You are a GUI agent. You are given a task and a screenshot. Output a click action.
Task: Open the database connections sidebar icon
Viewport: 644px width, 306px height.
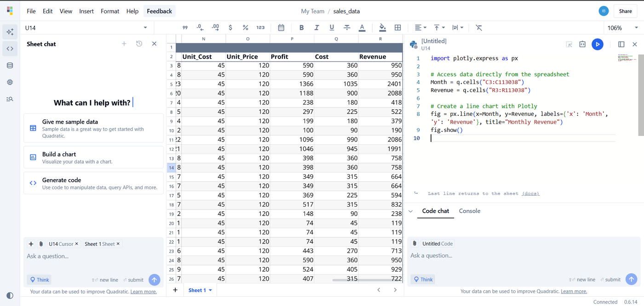10,65
